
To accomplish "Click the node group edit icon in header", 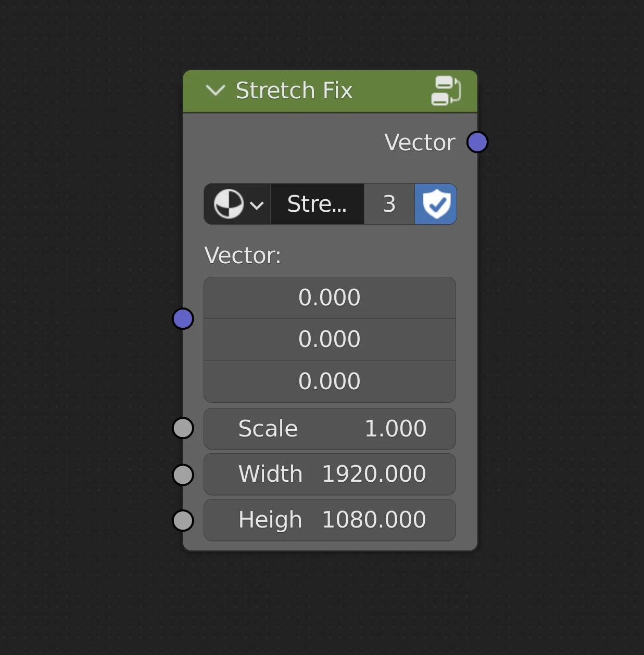I will [x=446, y=91].
